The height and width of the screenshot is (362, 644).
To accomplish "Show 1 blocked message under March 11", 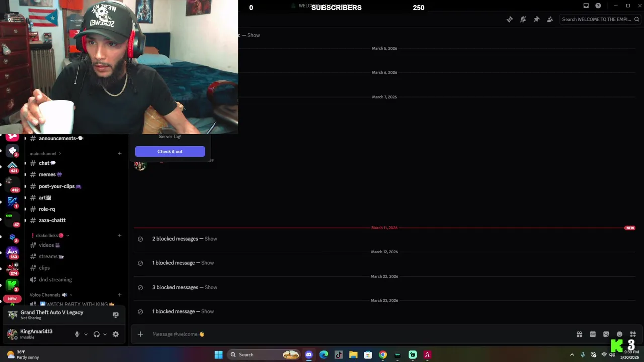I will 208,263.
